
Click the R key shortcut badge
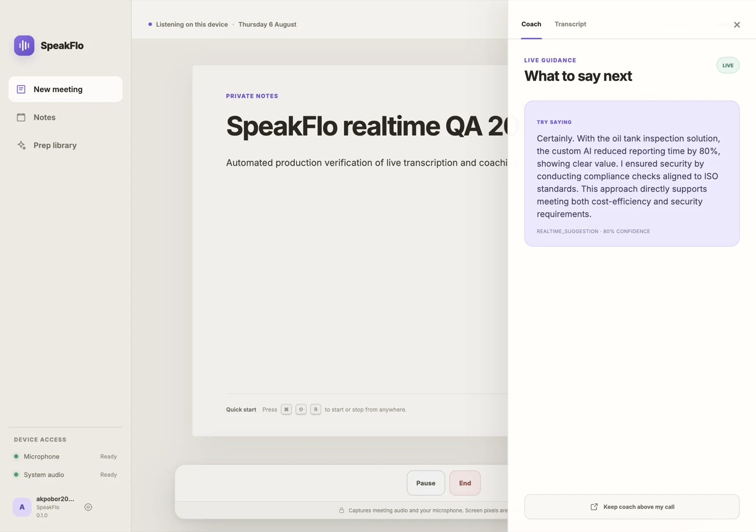coord(316,409)
